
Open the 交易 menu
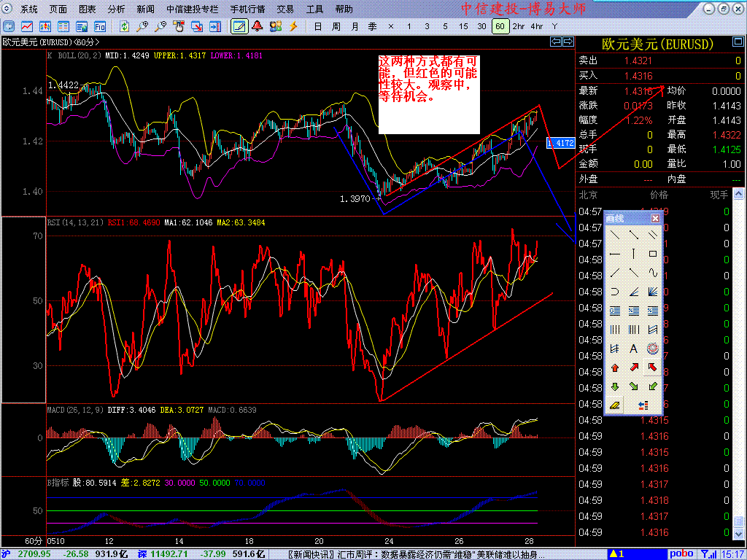coord(285,9)
